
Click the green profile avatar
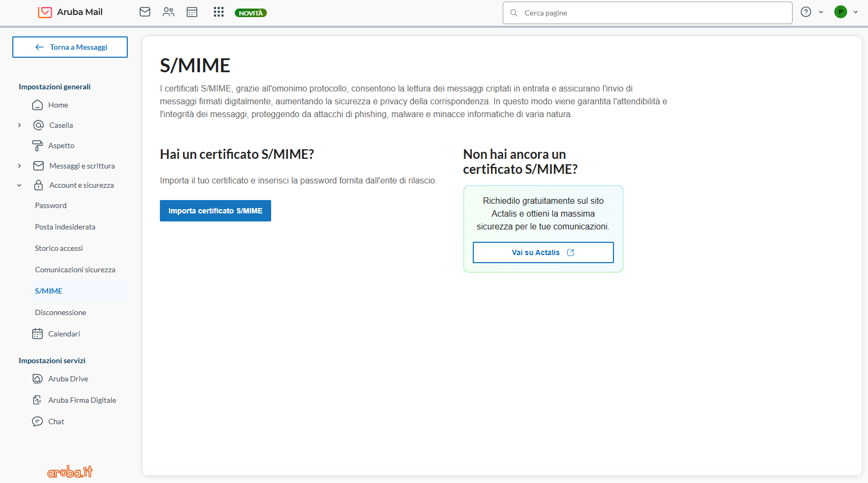coord(840,12)
